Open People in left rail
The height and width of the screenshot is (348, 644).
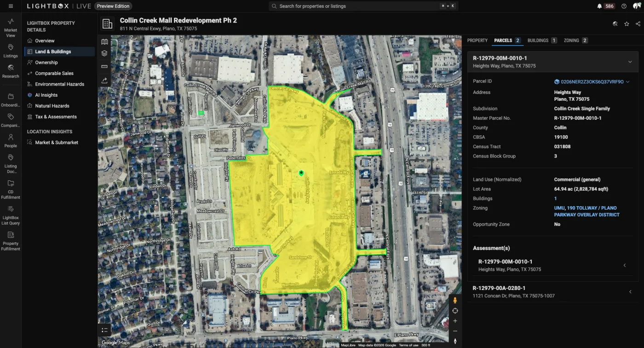(x=11, y=141)
